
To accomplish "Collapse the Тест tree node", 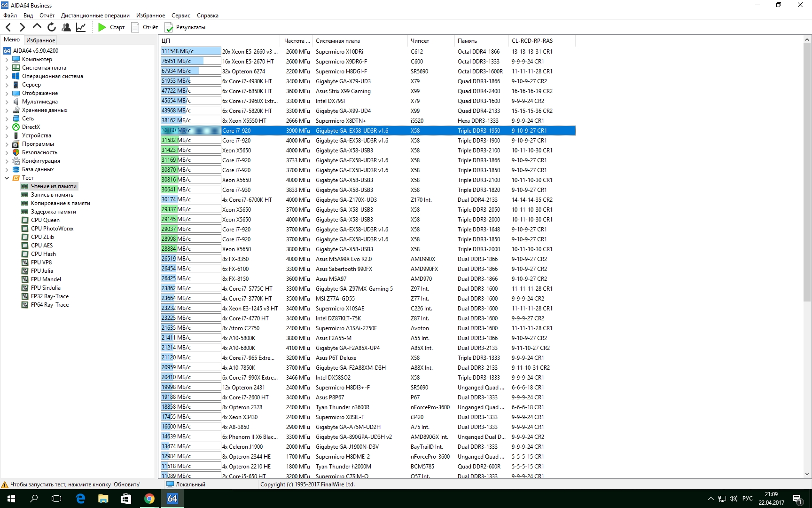I will [x=7, y=178].
